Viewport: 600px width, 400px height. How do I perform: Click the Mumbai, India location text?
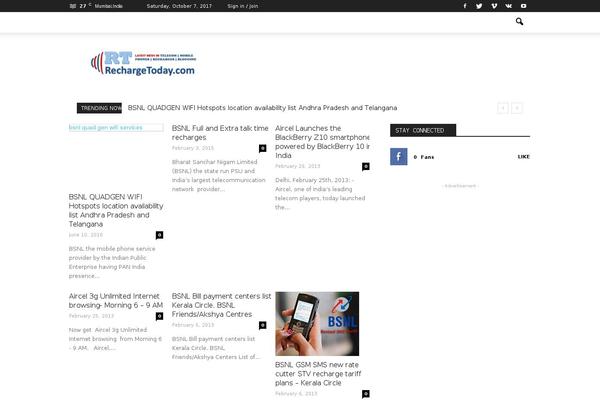pos(109,6)
